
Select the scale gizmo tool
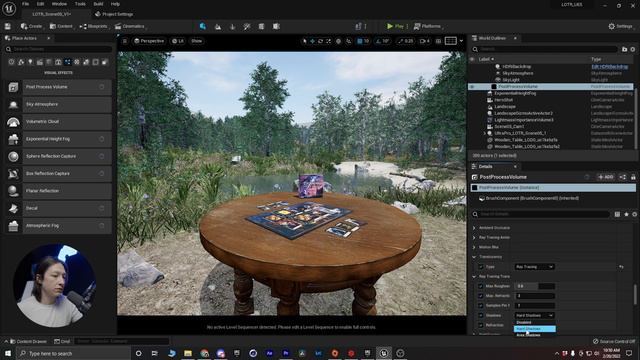click(329, 41)
